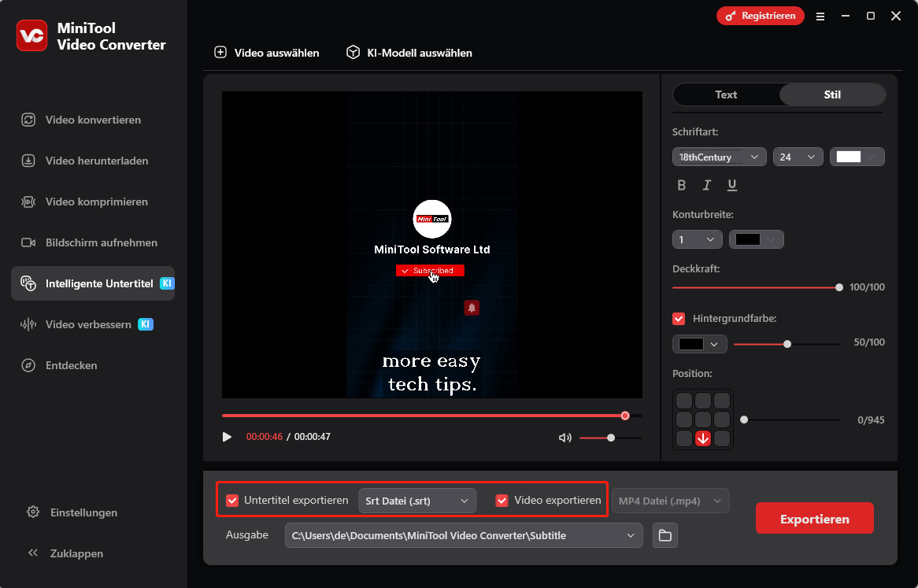Toggle underline formatting (U)
The width and height of the screenshot is (918, 588).
[x=732, y=186]
